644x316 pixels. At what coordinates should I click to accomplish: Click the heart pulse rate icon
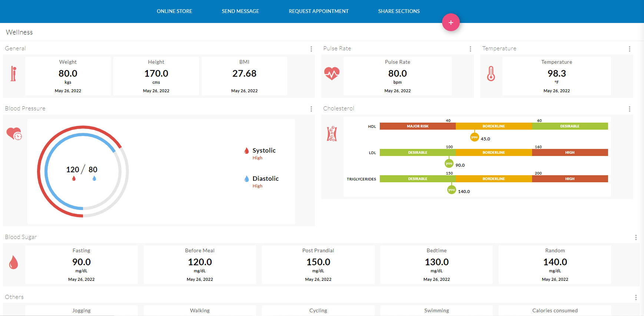(332, 73)
